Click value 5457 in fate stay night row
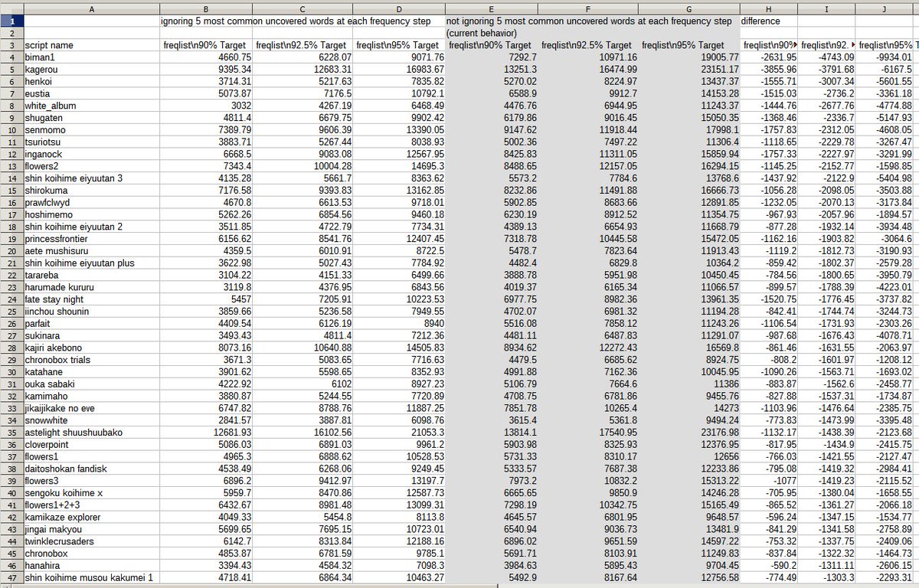This screenshot has width=919, height=588. [x=207, y=299]
